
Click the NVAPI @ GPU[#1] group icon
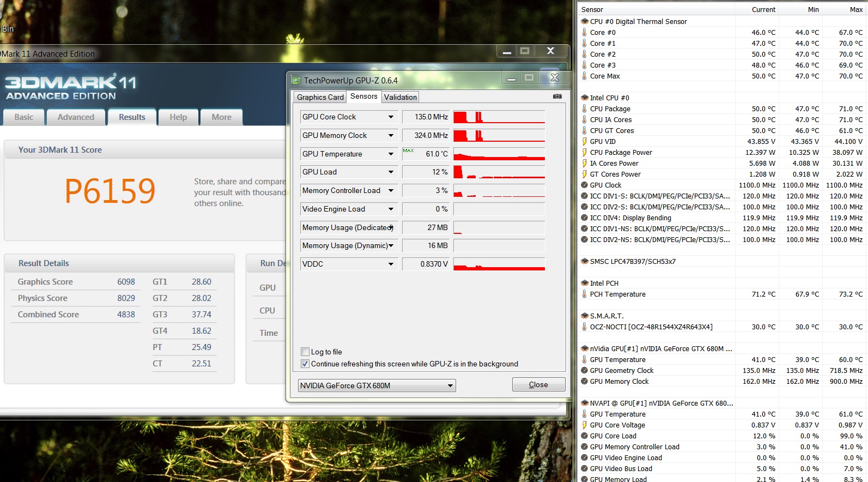coord(585,403)
